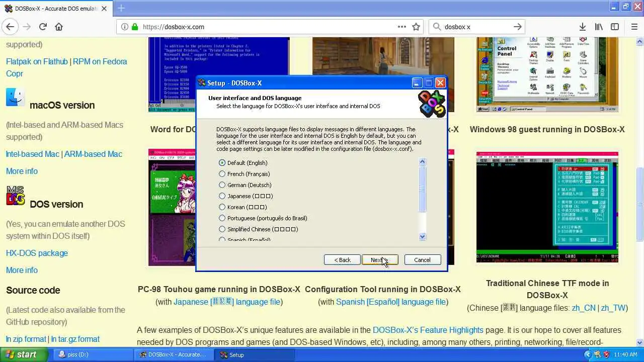Select the Korean language radio button
Image resolution: width=644 pixels, height=362 pixels.
coord(222,207)
